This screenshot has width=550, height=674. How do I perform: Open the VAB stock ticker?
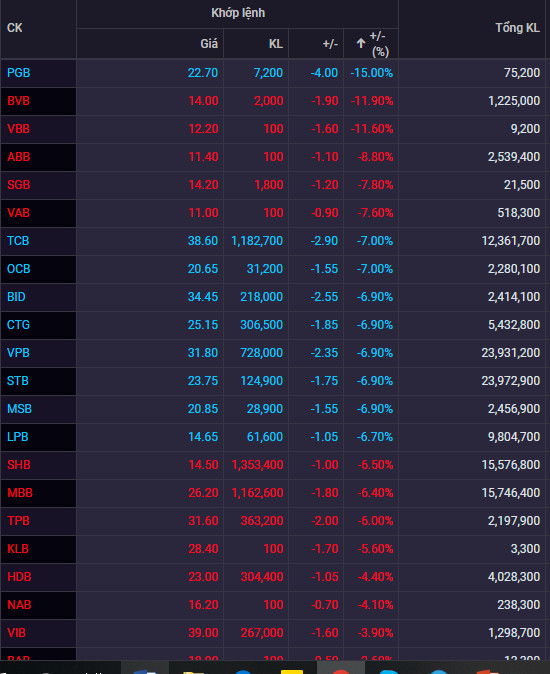pyautogui.click(x=18, y=212)
